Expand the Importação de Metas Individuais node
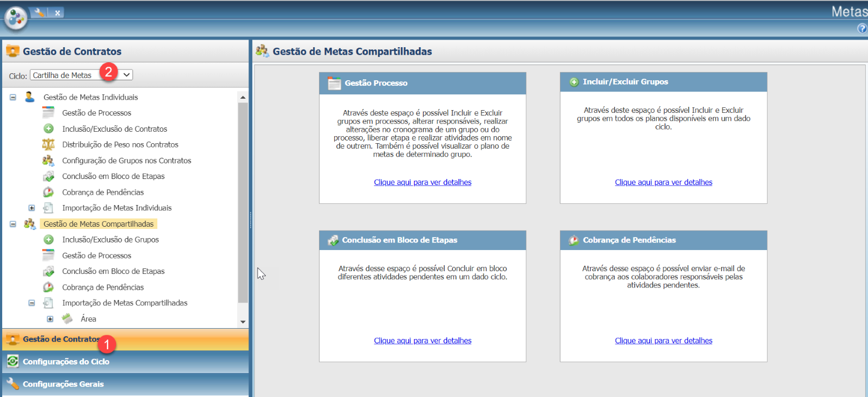The width and height of the screenshot is (868, 397). [31, 208]
